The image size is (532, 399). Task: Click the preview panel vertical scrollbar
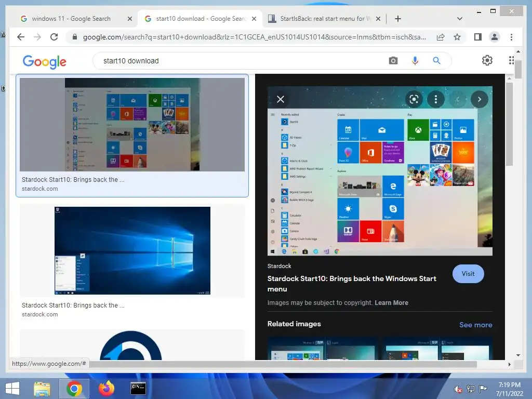click(509, 124)
